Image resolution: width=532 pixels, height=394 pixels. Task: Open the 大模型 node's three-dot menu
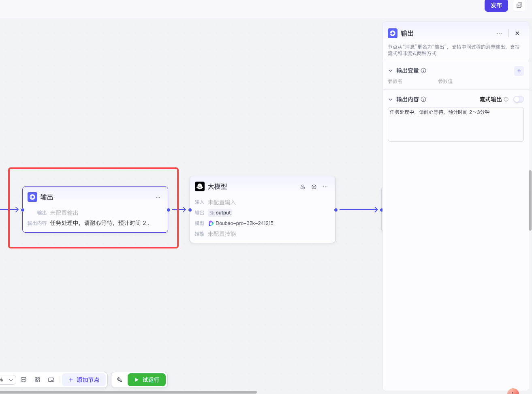coord(325,187)
